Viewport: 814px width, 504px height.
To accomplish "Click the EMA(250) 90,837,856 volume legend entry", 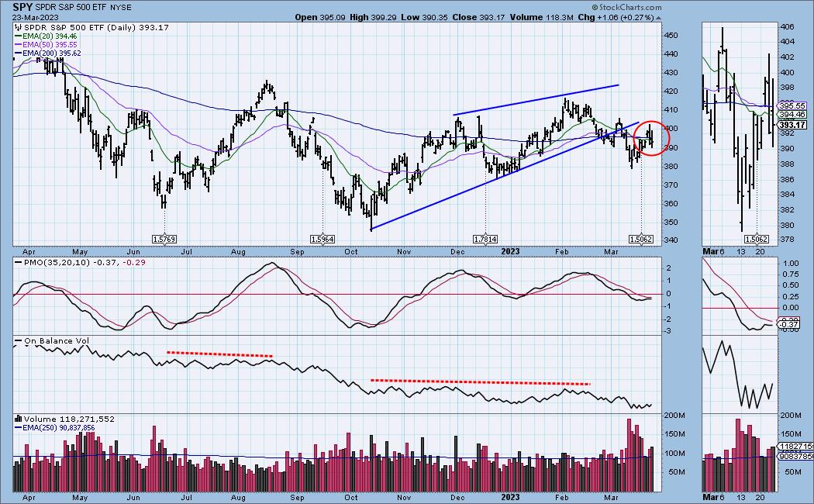I will point(54,428).
